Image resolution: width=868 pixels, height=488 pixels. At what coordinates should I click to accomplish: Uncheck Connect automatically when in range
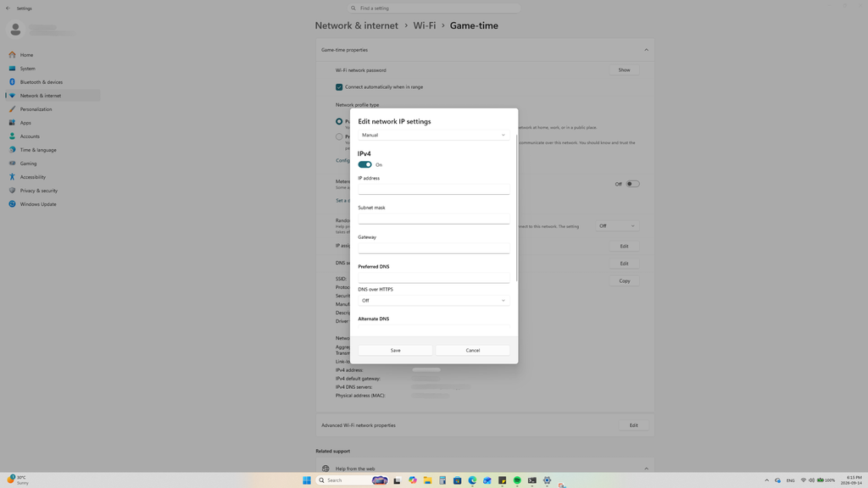pos(339,87)
